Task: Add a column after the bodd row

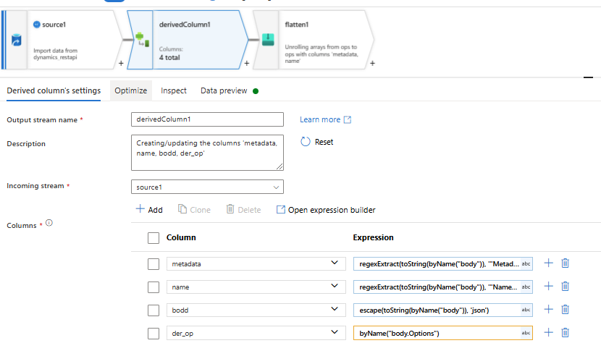Action: (x=548, y=309)
